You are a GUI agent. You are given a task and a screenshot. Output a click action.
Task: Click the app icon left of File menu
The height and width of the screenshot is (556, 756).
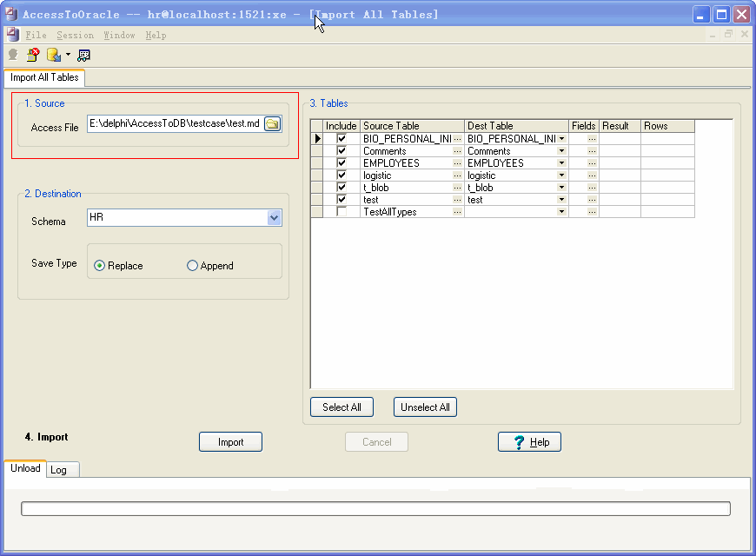pyautogui.click(x=13, y=35)
